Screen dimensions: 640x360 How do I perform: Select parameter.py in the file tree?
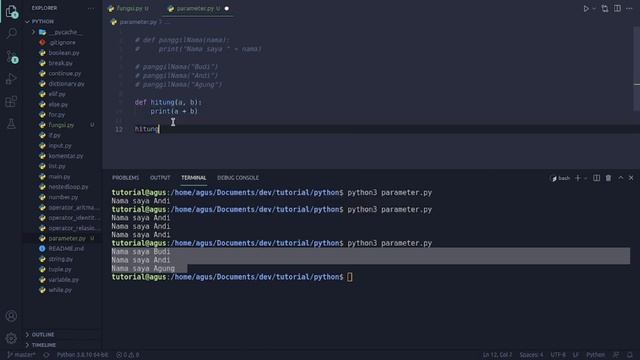pos(67,238)
